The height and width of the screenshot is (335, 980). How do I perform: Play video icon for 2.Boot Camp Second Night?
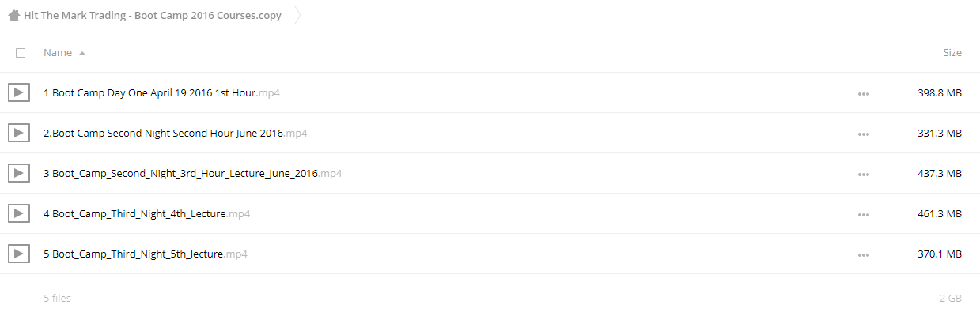tap(19, 133)
